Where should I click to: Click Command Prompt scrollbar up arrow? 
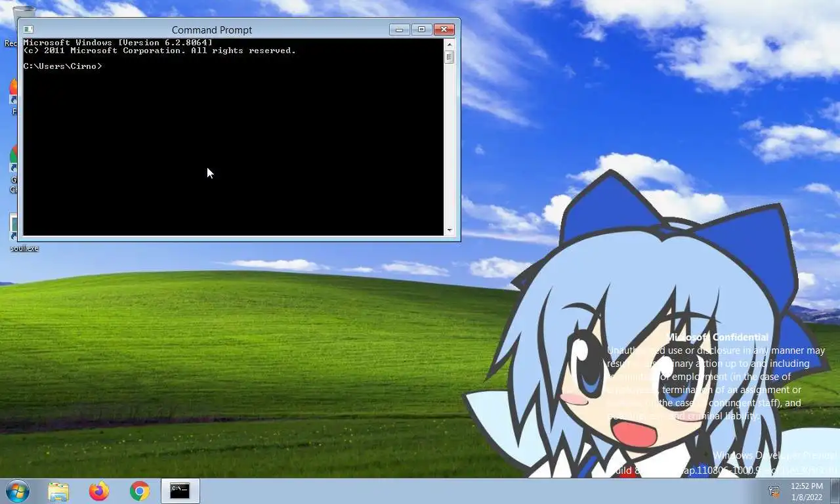pos(450,44)
